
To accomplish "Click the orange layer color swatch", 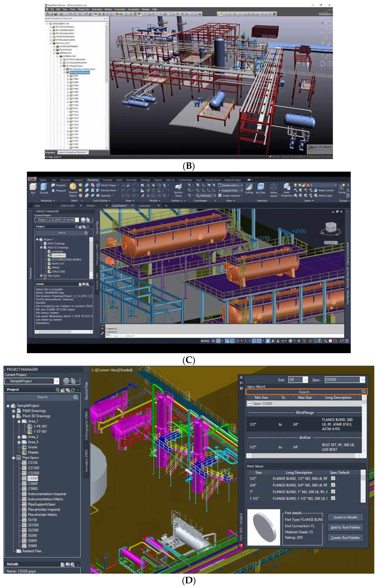I will 308,185.
